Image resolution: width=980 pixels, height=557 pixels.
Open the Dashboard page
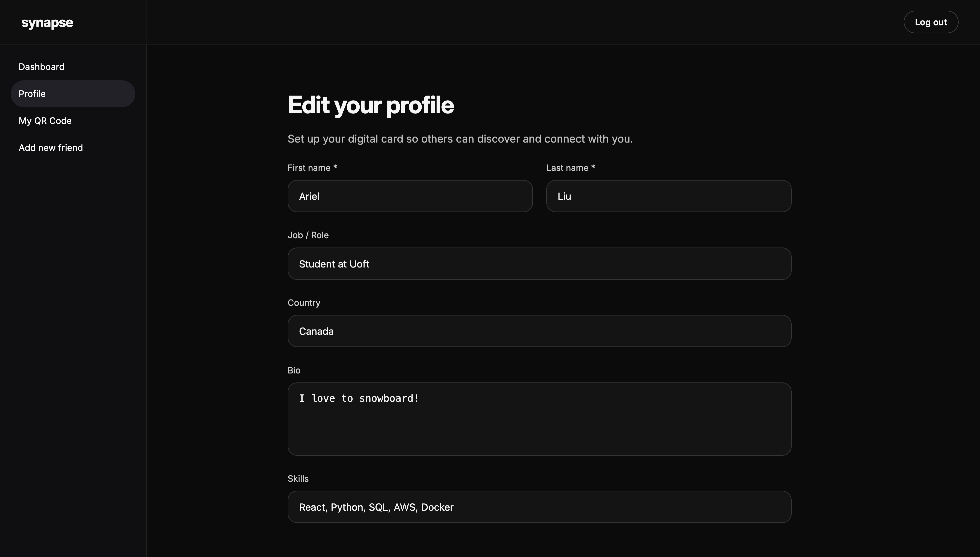pos(41,67)
